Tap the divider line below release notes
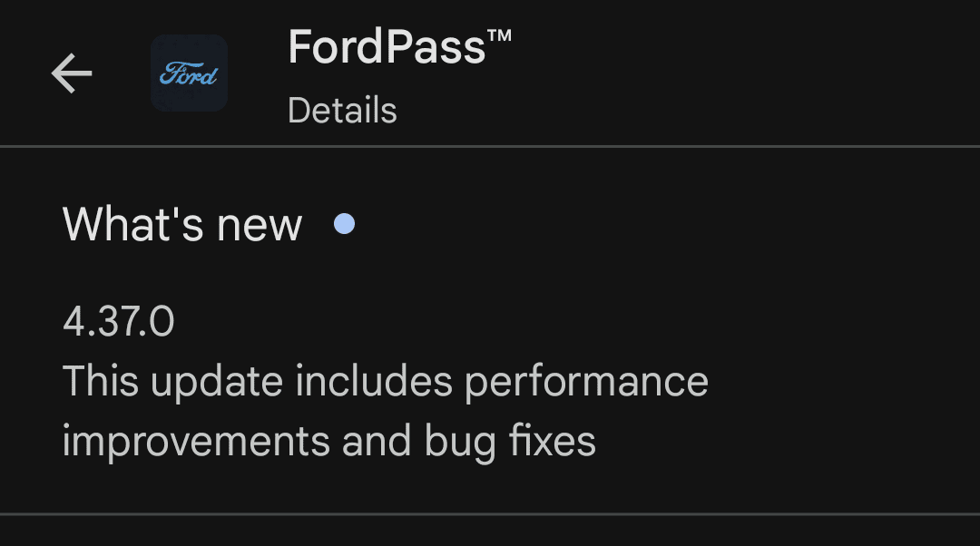Screen dimensions: 980x546 tap(490, 514)
